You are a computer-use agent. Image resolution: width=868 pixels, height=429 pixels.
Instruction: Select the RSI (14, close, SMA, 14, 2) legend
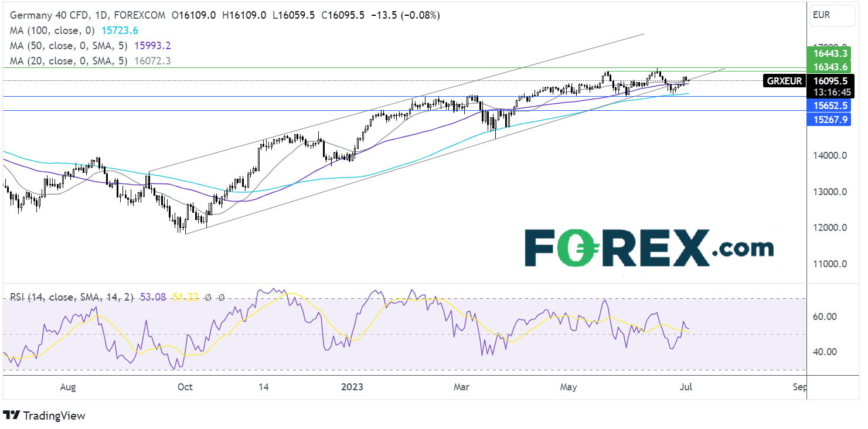(x=73, y=298)
